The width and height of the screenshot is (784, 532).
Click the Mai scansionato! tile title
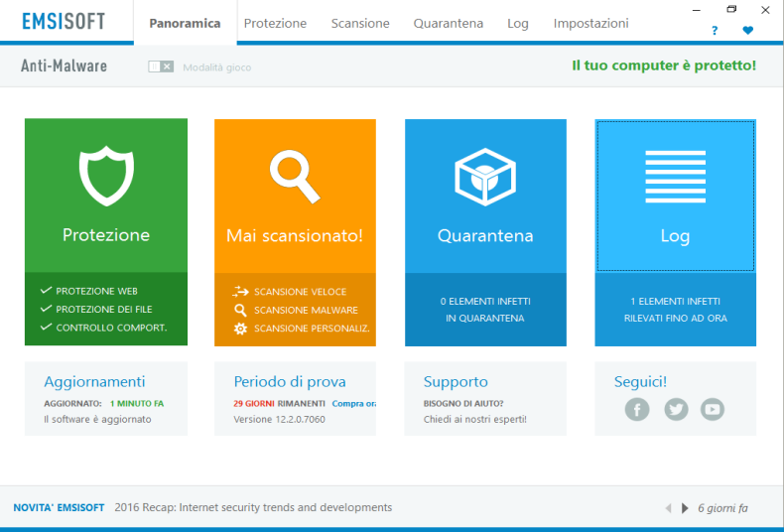point(295,235)
